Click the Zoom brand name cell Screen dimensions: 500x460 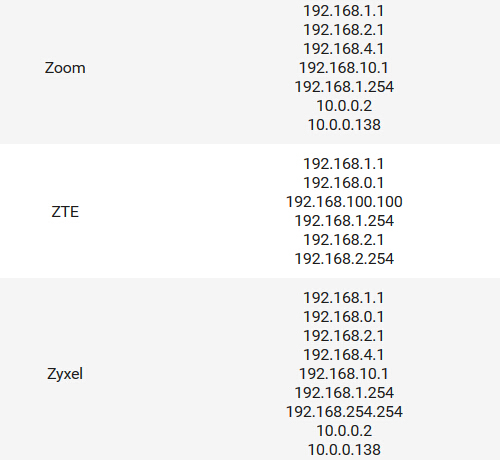pos(65,68)
